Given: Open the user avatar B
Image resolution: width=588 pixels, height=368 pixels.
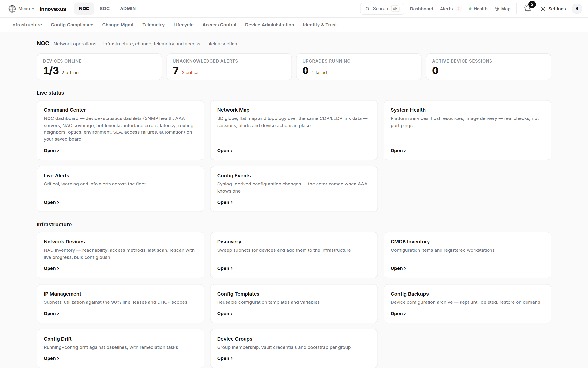Looking at the screenshot, I should click(577, 9).
